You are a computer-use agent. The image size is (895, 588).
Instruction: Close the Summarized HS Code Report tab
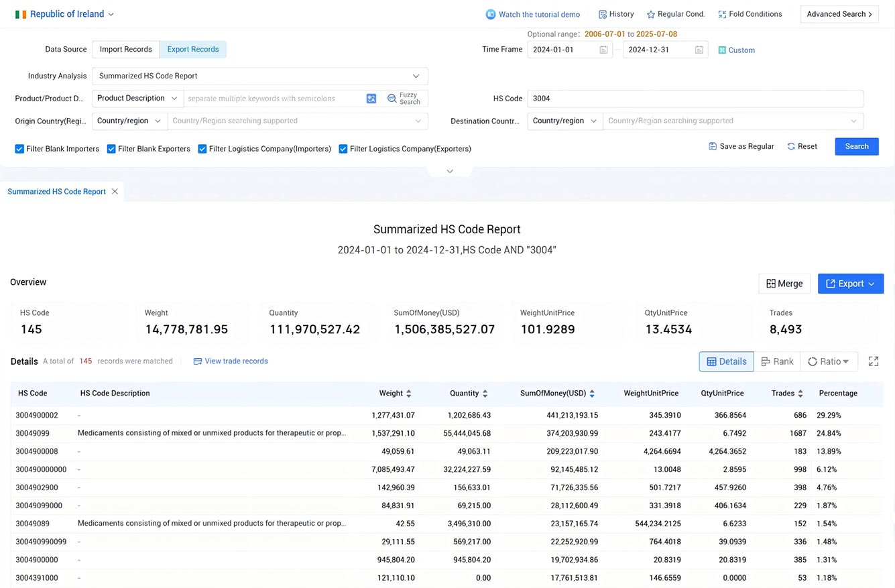(x=115, y=192)
